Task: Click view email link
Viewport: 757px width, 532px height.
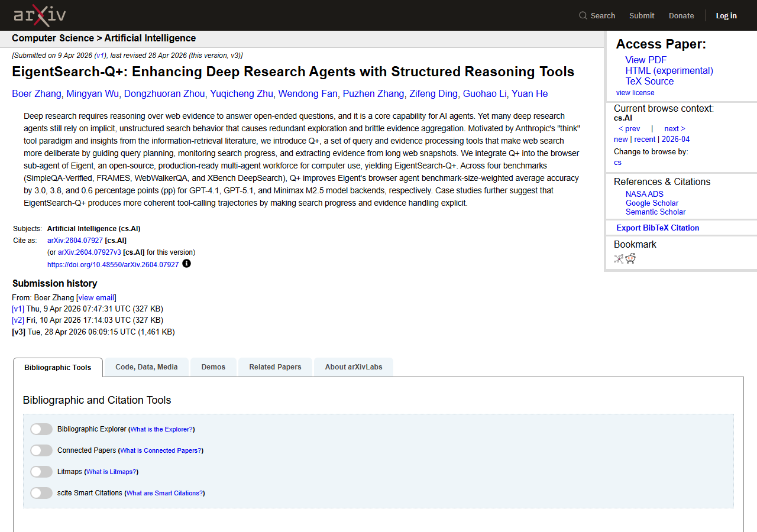Action: coord(96,298)
